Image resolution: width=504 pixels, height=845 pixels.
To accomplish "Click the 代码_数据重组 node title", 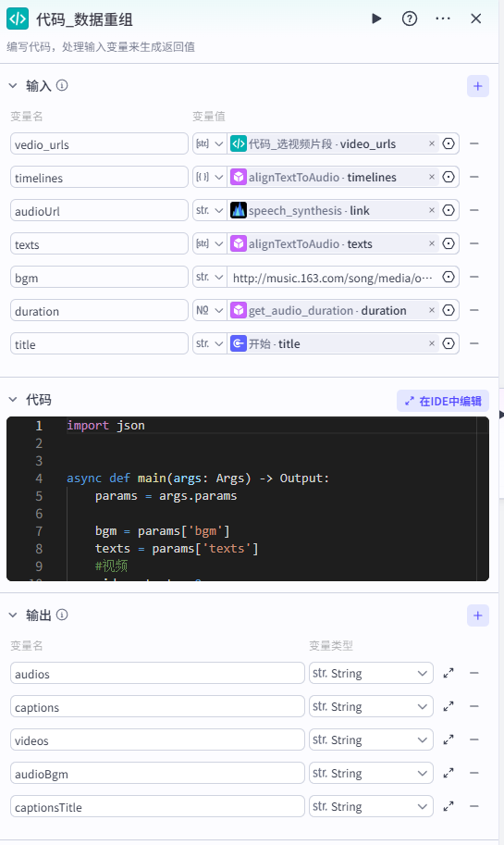I will pos(84,20).
